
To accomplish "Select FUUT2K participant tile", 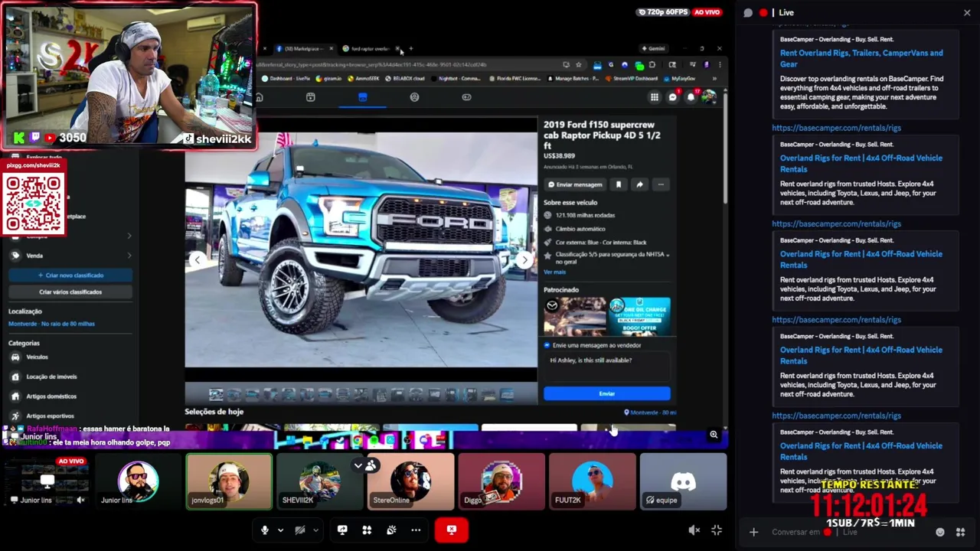I will [593, 481].
